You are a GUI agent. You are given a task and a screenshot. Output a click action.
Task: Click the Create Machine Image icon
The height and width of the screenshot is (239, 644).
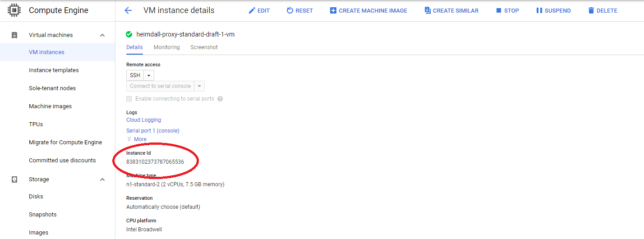pyautogui.click(x=333, y=10)
